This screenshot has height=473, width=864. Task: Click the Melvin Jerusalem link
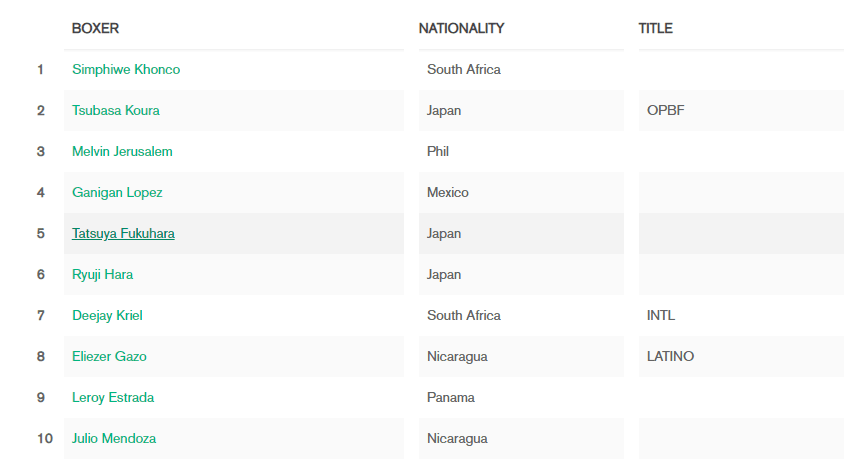(122, 152)
